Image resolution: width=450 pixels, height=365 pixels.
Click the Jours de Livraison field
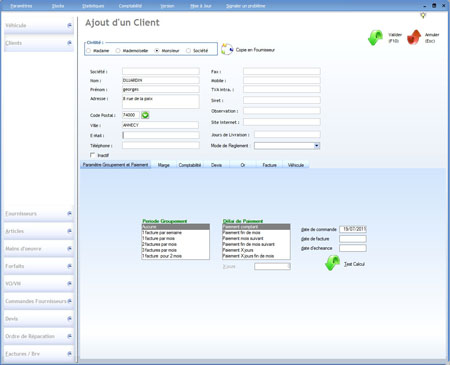(287, 134)
